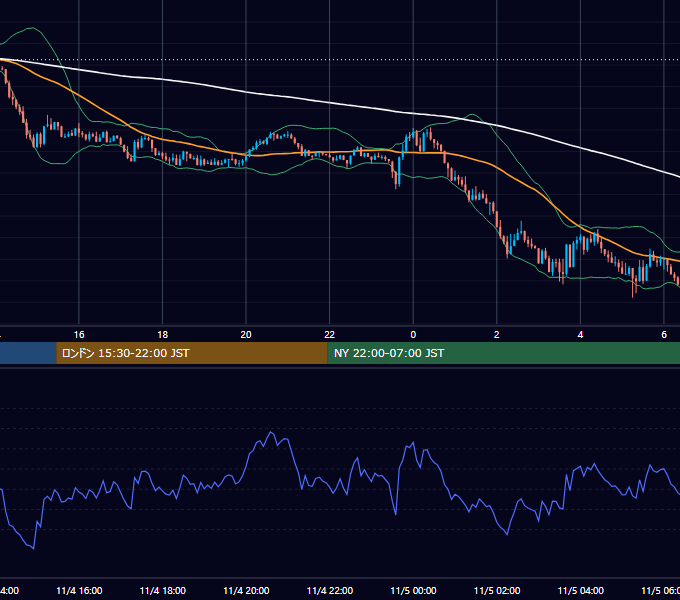Click hour label 2 on price chart axis
The height and width of the screenshot is (600, 680).
(497, 335)
